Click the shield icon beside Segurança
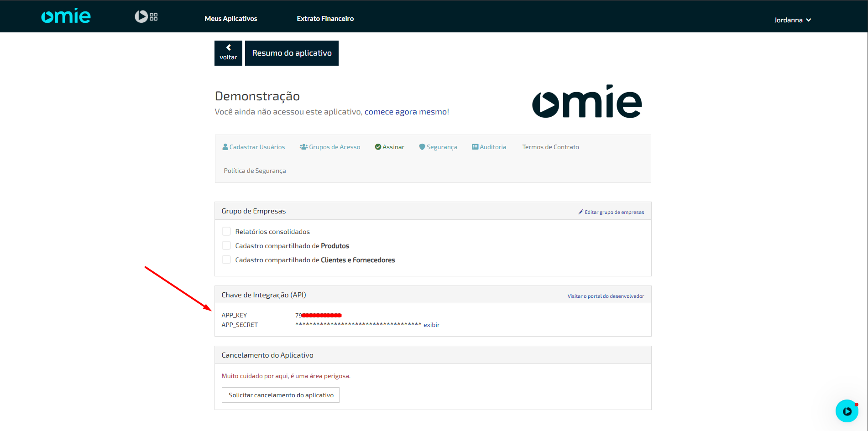This screenshot has height=431, width=868. click(422, 147)
